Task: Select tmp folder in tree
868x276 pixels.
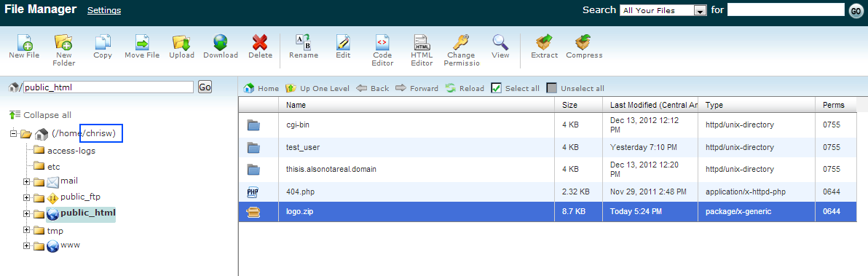Action: pos(55,231)
